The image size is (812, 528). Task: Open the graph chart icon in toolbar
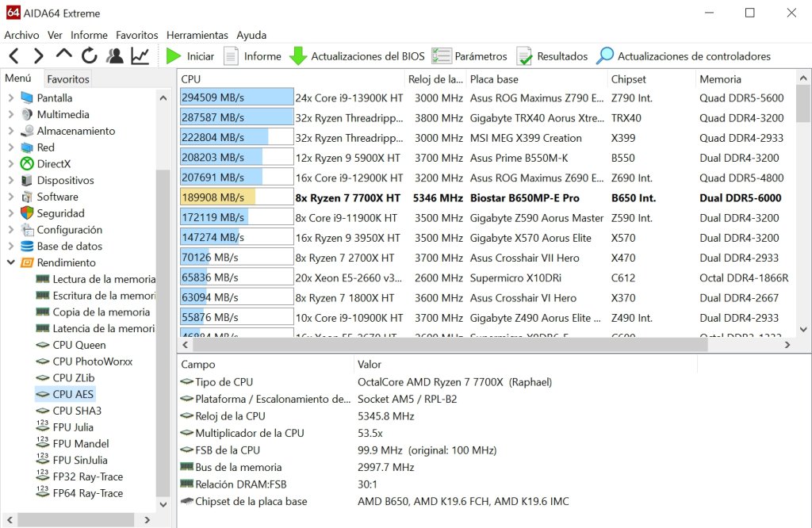pyautogui.click(x=140, y=56)
